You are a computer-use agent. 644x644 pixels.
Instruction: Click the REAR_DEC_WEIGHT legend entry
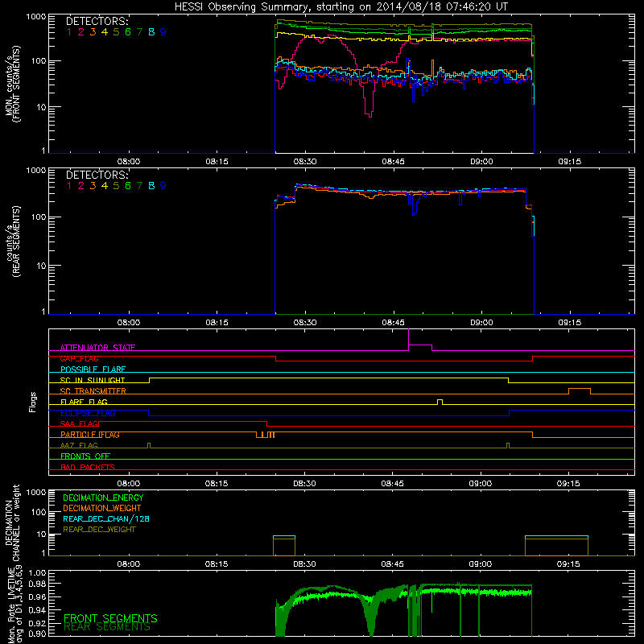pyautogui.click(x=99, y=530)
